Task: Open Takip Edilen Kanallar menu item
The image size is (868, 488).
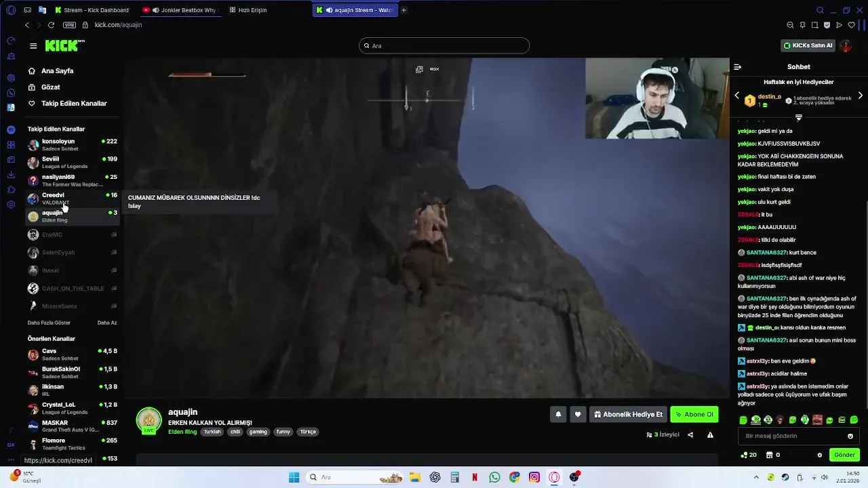Action: 67,103
